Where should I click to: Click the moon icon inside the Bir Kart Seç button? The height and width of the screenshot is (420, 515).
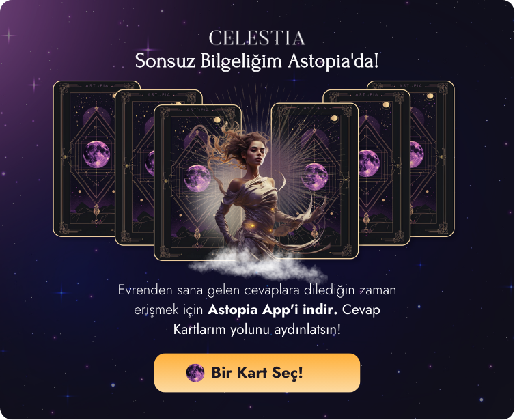click(x=195, y=373)
